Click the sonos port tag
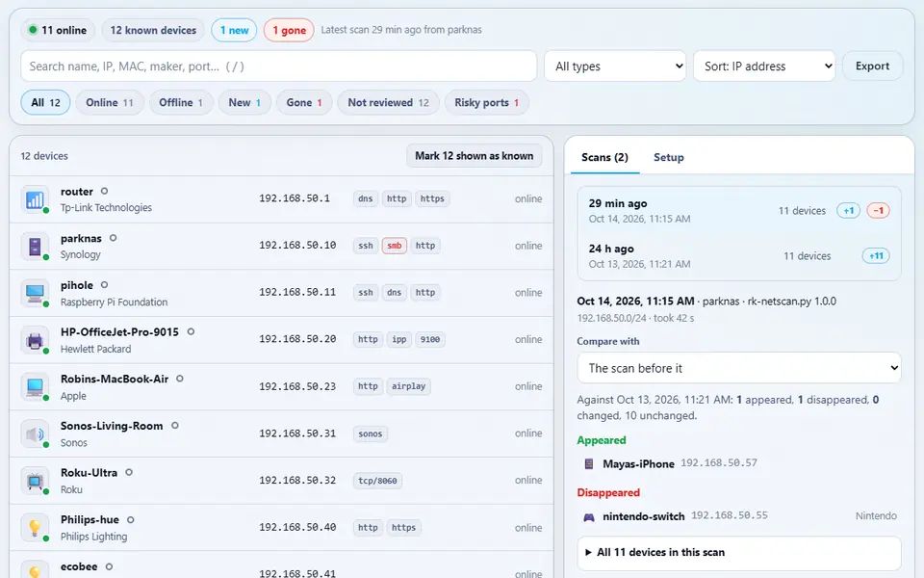The width and height of the screenshot is (924, 578). tap(370, 434)
